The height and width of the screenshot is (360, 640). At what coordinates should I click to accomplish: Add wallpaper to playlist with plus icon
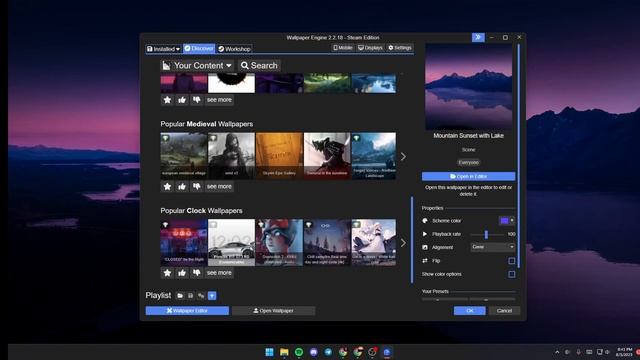point(212,296)
